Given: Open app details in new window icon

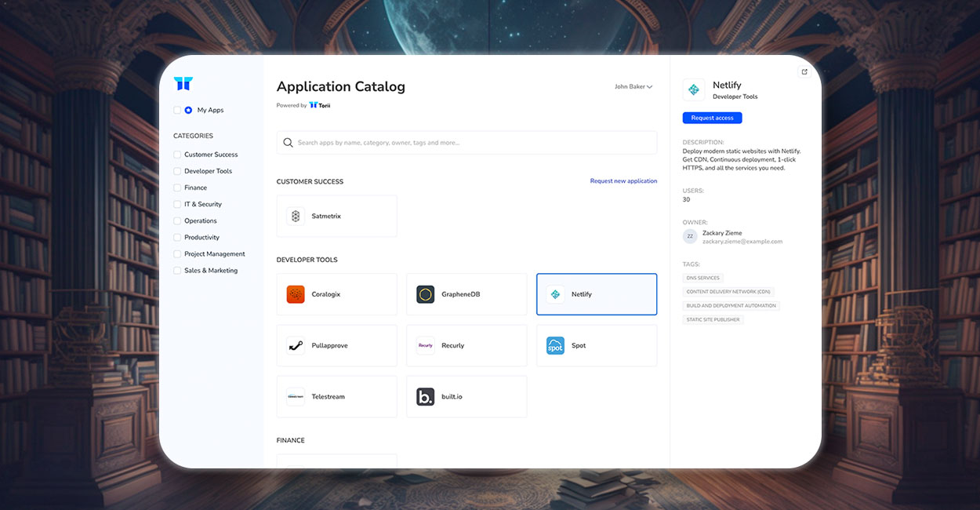Looking at the screenshot, I should click(x=804, y=71).
